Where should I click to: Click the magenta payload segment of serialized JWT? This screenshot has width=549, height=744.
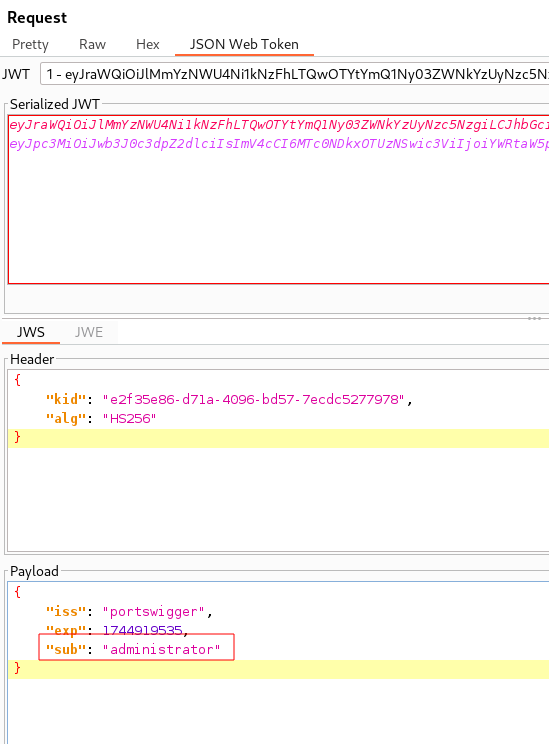pos(279,143)
